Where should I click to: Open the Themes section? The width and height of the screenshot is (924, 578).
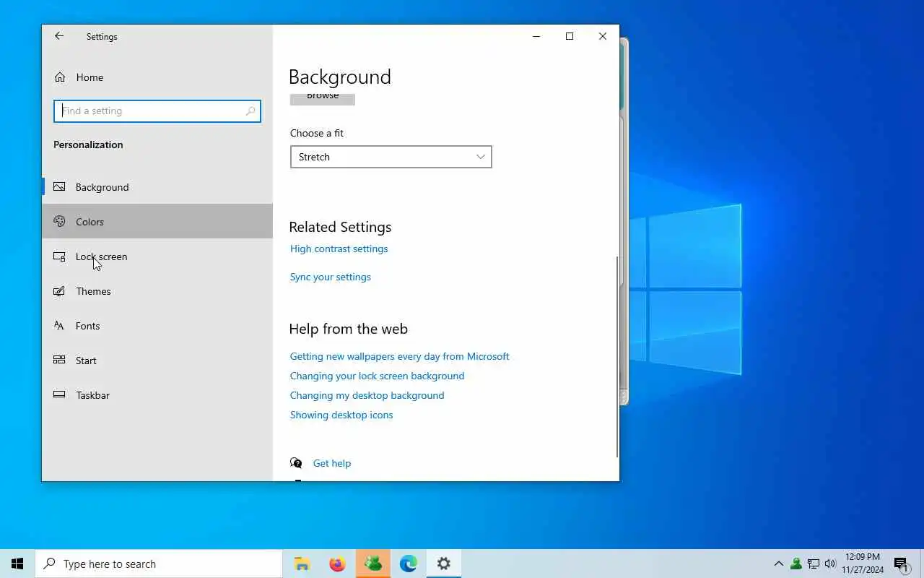tap(157, 291)
